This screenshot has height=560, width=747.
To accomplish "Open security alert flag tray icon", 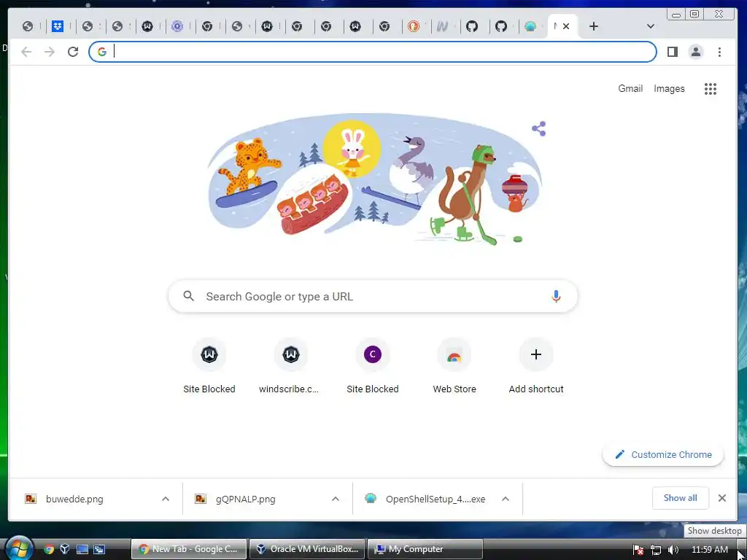I will [x=639, y=550].
